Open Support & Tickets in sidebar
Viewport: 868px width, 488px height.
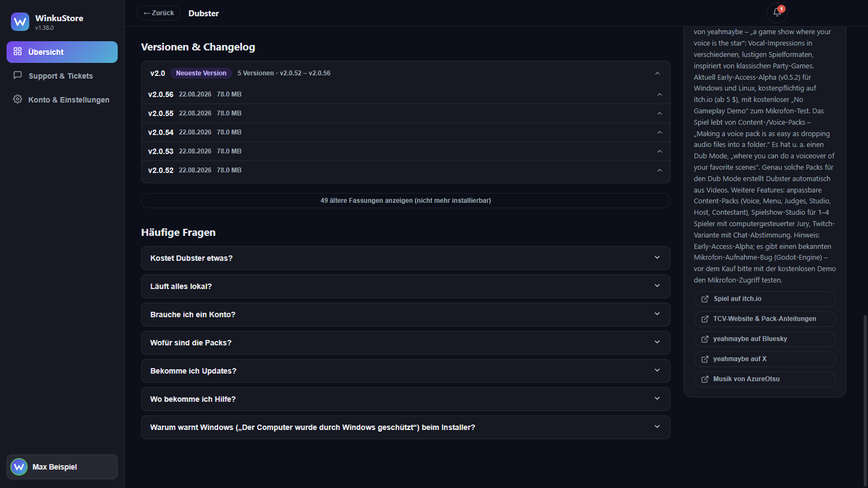pos(62,76)
